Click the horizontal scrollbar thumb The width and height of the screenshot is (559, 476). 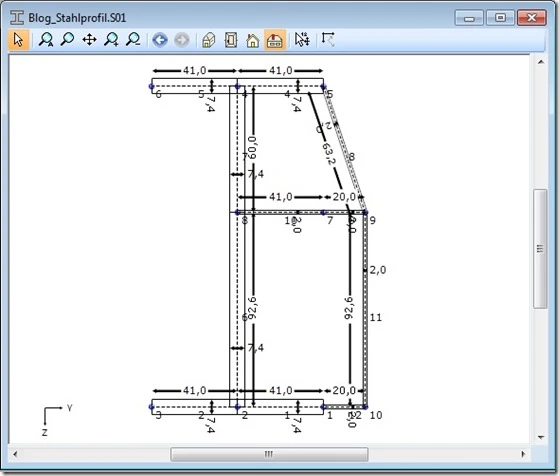click(269, 454)
